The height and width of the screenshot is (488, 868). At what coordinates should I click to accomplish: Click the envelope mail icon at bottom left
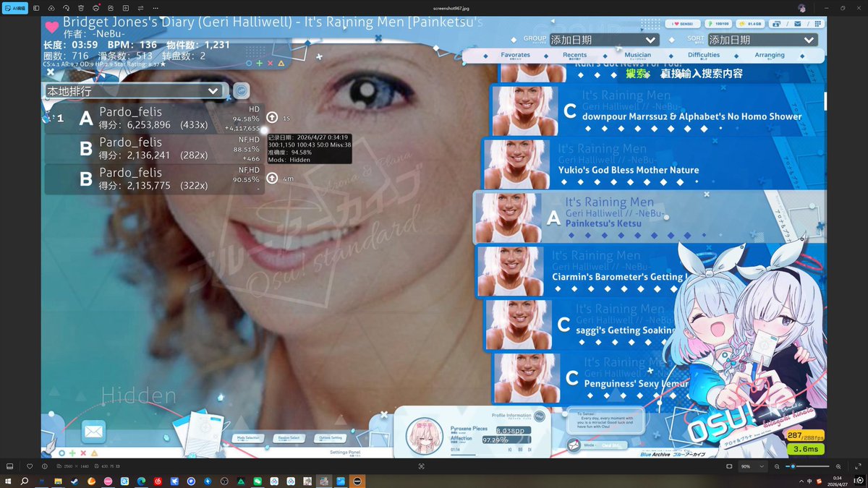pyautogui.click(x=94, y=432)
